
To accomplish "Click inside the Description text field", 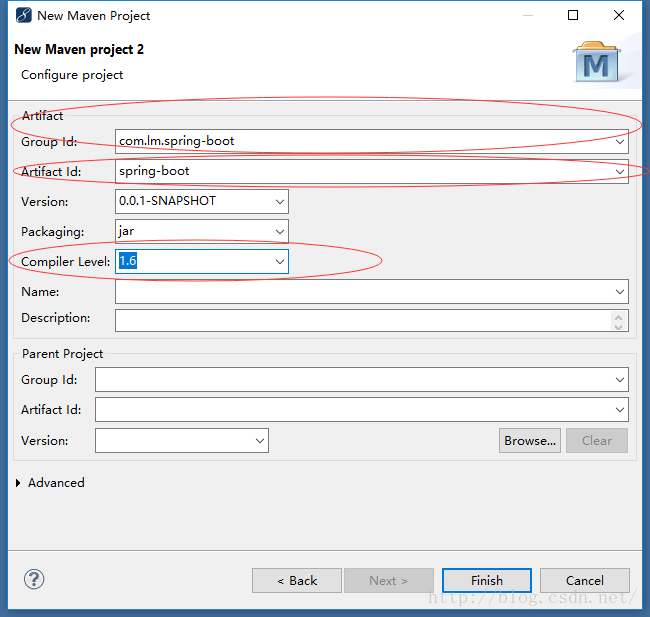I will tap(360, 319).
